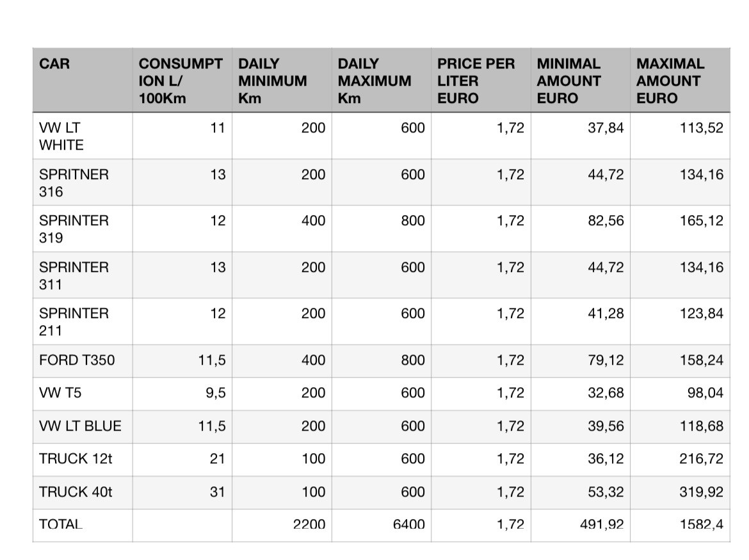Select the MAXIMAL AMOUNT EURO header
Screen dimensions: 749x560
click(x=680, y=80)
